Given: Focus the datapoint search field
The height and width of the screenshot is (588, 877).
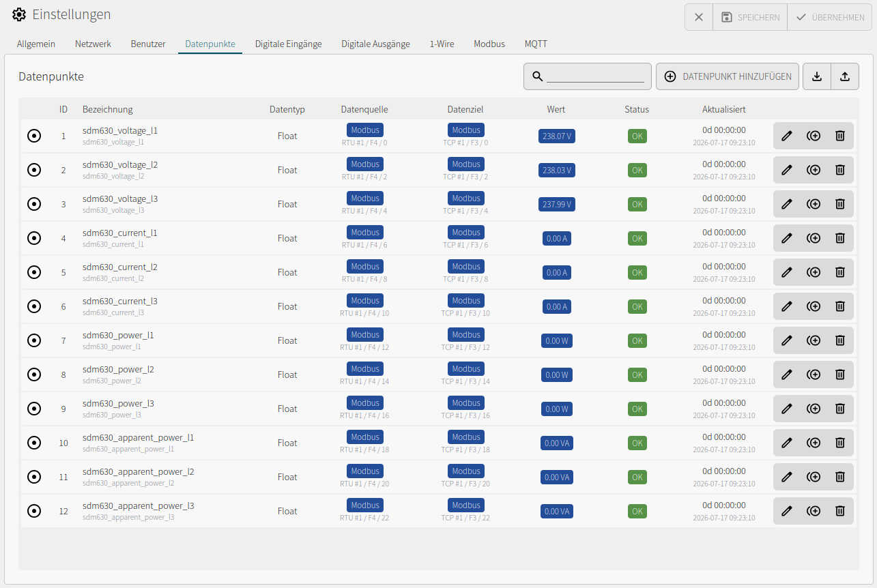Looking at the screenshot, I should 595,76.
